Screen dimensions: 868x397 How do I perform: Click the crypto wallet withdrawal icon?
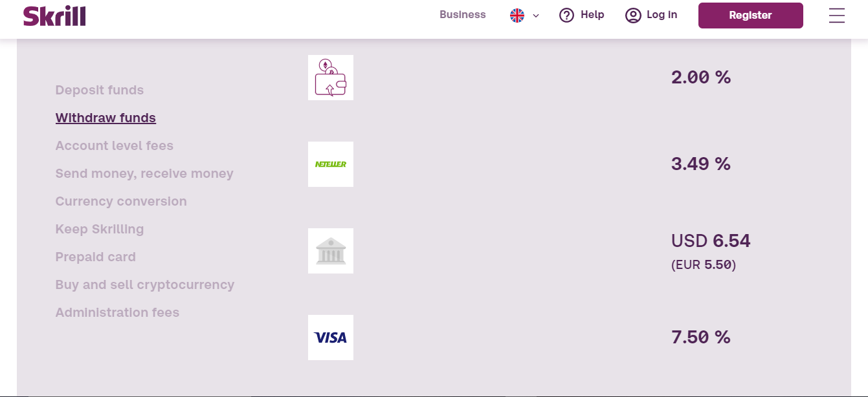(331, 78)
